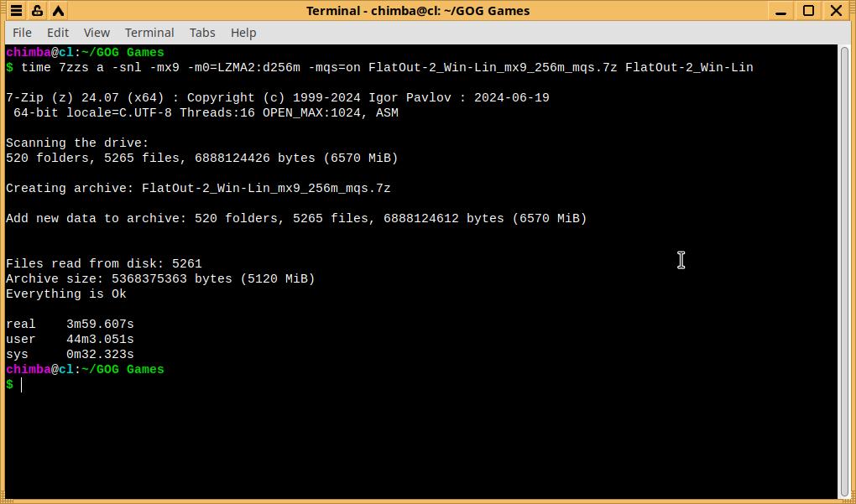The image size is (856, 504).
Task: Open the Help menu
Action: (243, 33)
